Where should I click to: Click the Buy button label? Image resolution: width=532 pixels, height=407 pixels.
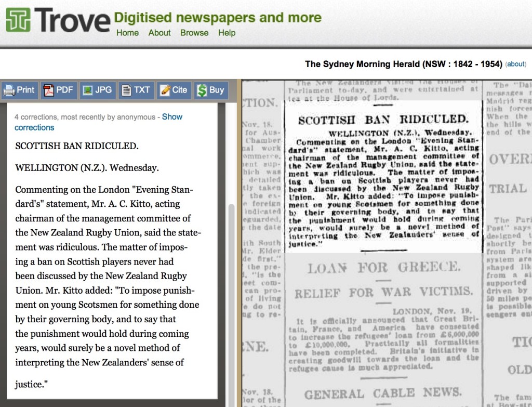(x=217, y=90)
